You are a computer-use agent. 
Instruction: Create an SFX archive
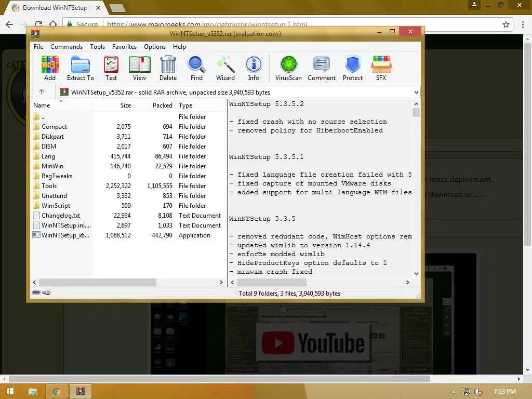pos(381,68)
